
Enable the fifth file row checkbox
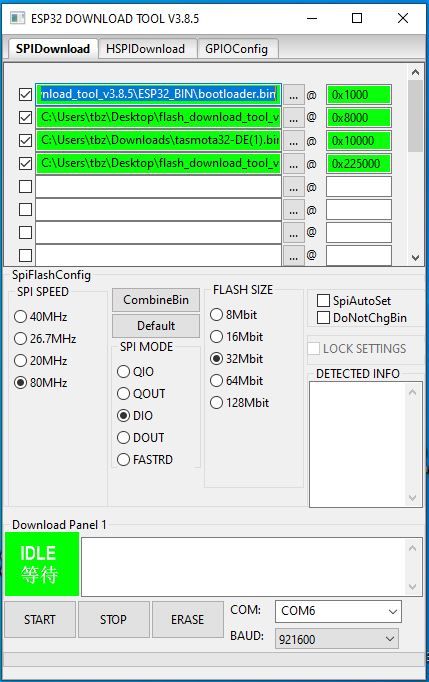[x=26, y=187]
